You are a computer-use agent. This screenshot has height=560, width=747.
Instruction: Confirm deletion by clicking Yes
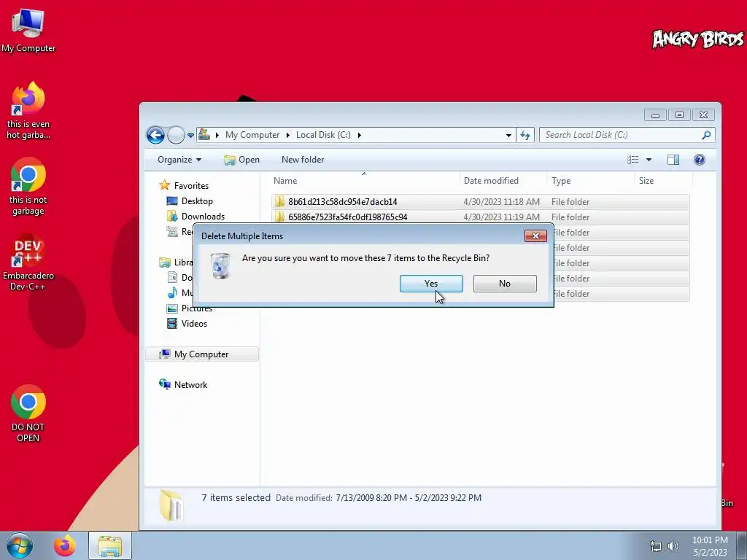tap(431, 284)
